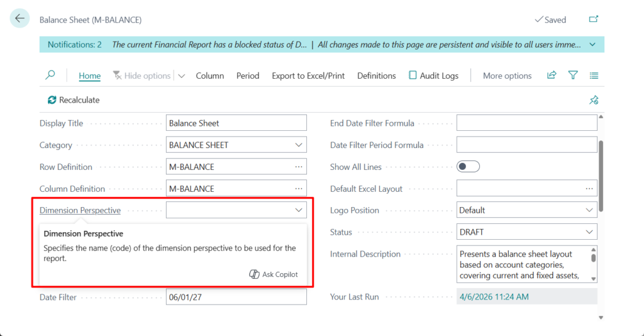Click the pin icon beside Recalculate
Screen dimensions: 644x336
click(593, 100)
